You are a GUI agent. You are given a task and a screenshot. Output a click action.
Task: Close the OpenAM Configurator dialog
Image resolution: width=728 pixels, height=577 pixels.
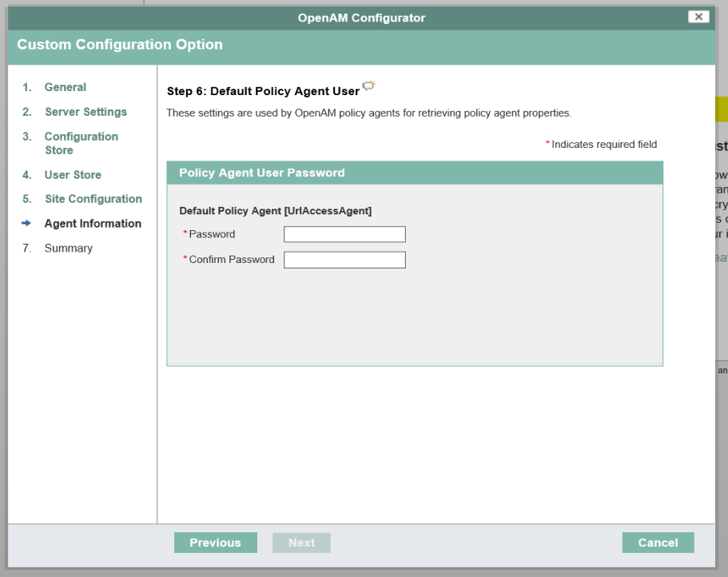(x=698, y=17)
